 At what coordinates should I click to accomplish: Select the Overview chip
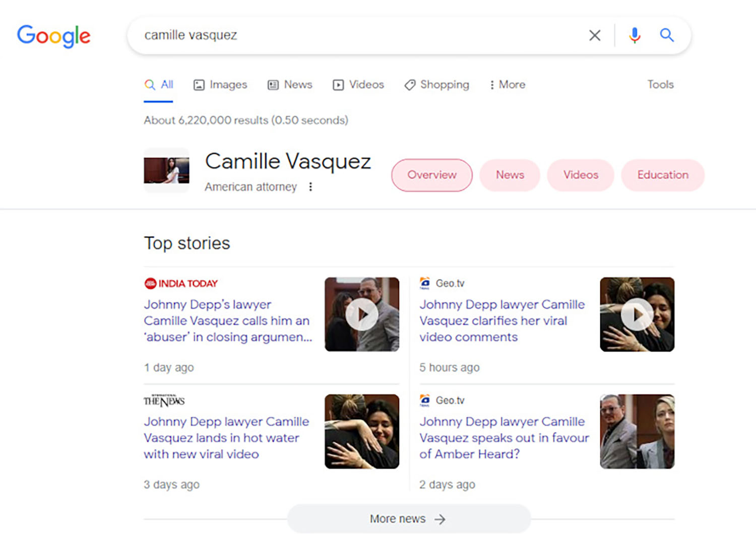432,175
